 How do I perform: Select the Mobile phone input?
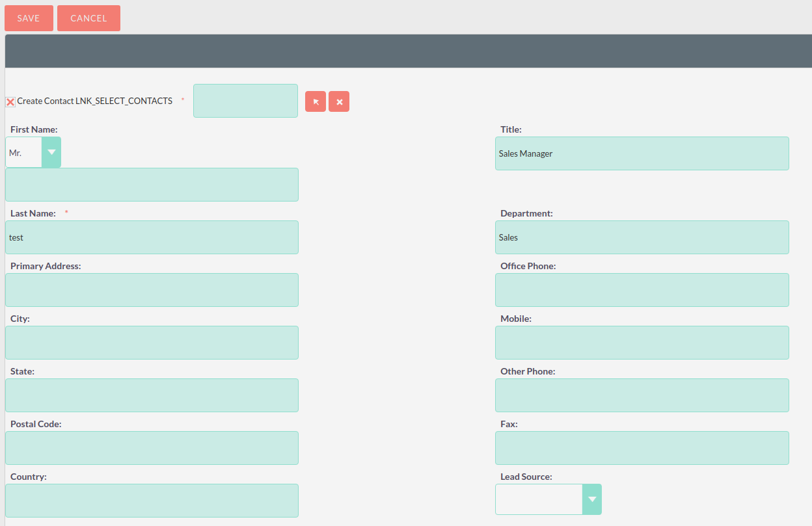pos(642,343)
